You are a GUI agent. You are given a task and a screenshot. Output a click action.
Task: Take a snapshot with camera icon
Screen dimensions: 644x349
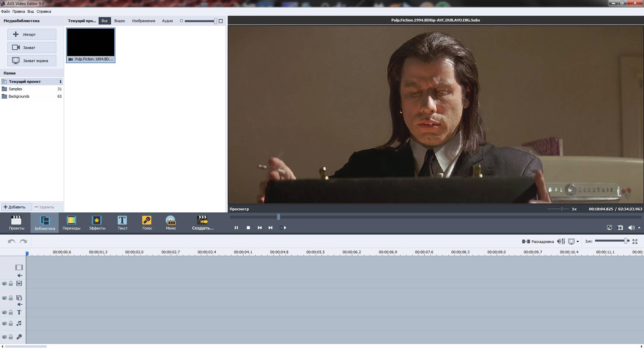[x=620, y=228]
